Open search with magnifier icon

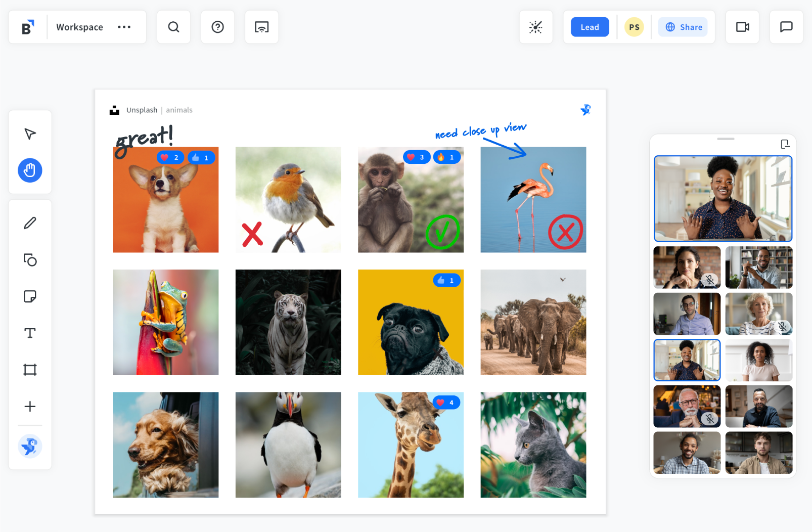tap(173, 27)
